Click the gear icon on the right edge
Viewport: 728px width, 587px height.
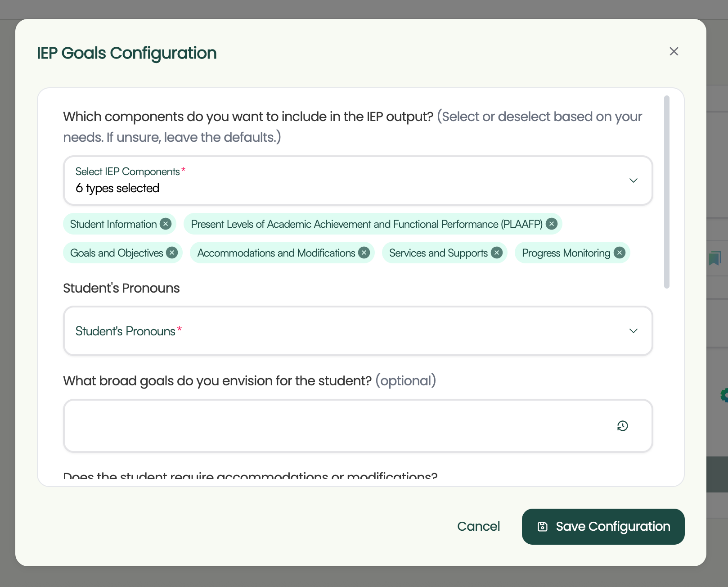[x=724, y=396]
